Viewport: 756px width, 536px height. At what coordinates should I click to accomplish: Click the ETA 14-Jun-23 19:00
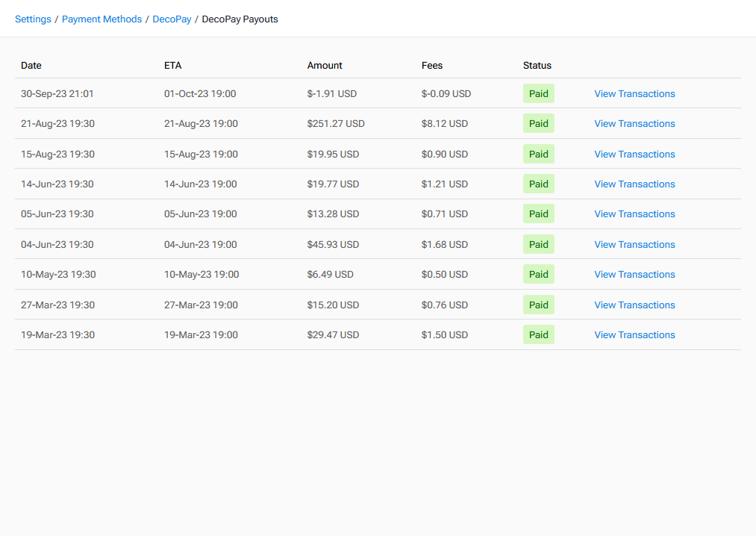pos(201,184)
